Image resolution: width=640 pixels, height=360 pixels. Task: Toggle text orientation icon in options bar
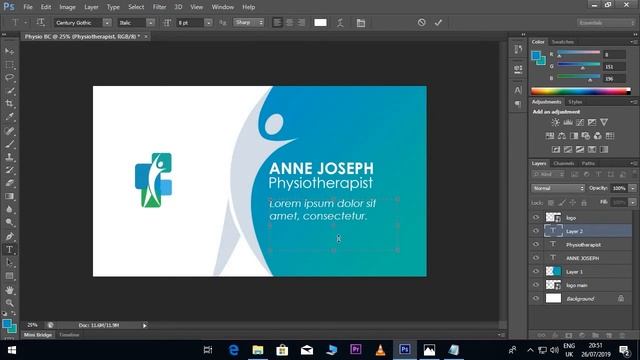40,22
